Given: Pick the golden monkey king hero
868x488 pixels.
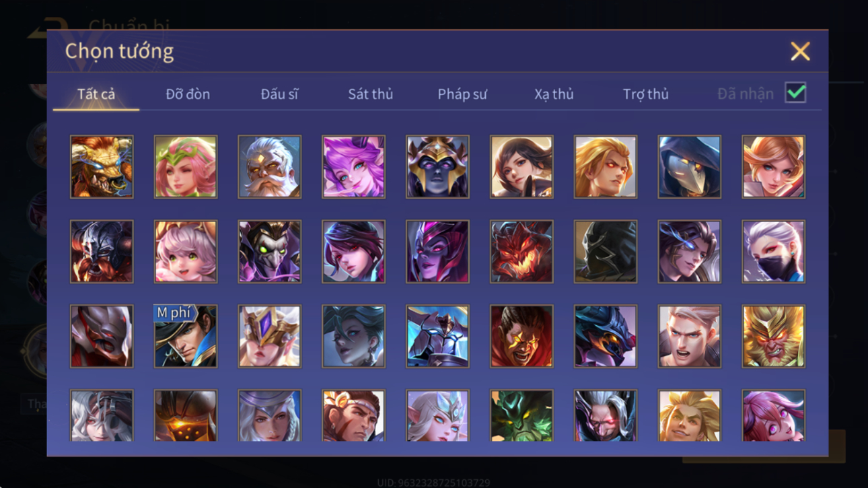Looking at the screenshot, I should [773, 337].
